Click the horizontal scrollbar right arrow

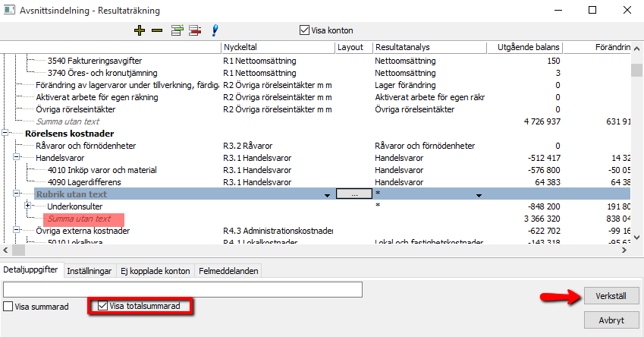624,250
